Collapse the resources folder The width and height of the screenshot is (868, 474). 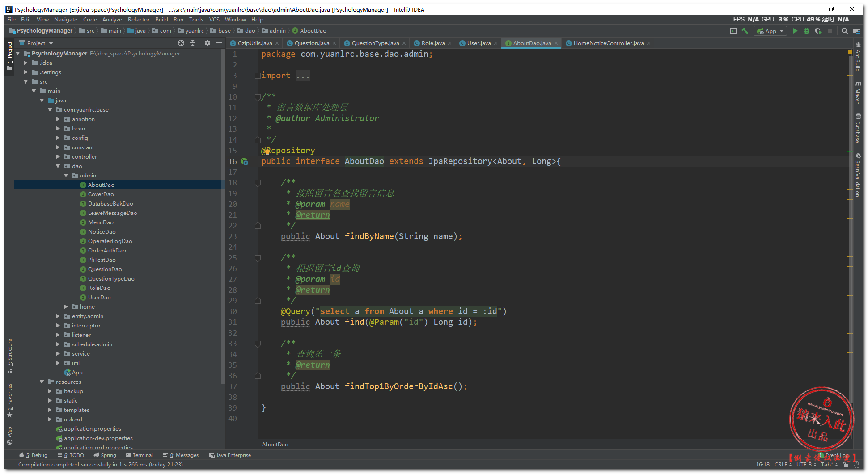click(42, 382)
